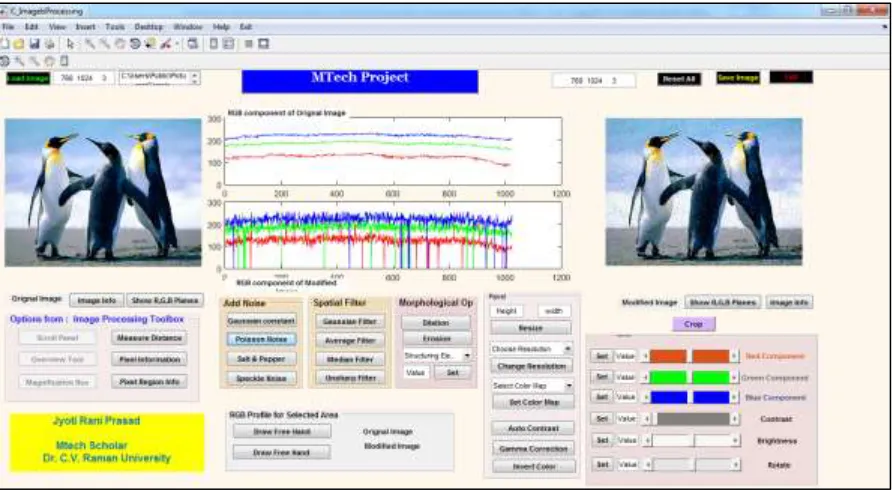The height and width of the screenshot is (490, 892).
Task: Click the Insert Legend icon
Action: click(x=229, y=44)
